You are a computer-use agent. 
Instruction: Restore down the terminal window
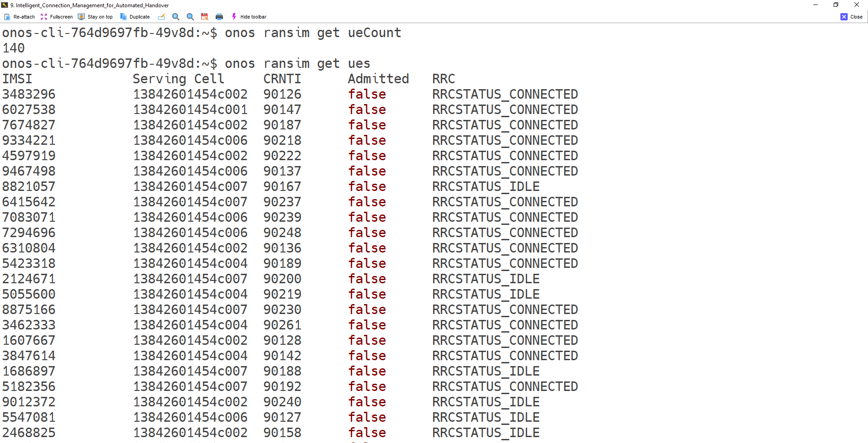pos(836,5)
